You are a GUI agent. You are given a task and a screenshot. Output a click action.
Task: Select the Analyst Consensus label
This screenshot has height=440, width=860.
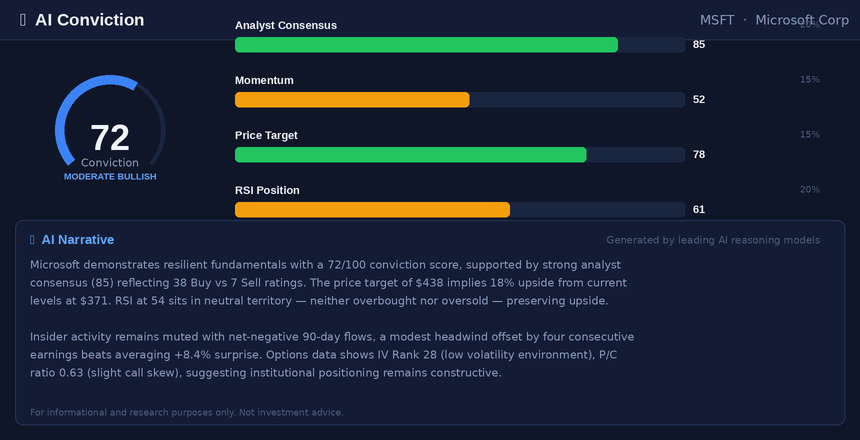coord(286,25)
